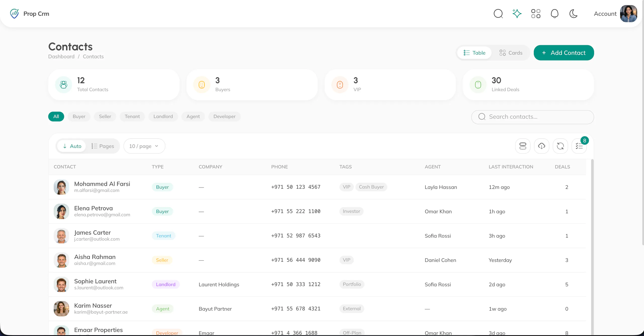Open the column settings checklist icon
The image size is (644, 336).
579,146
